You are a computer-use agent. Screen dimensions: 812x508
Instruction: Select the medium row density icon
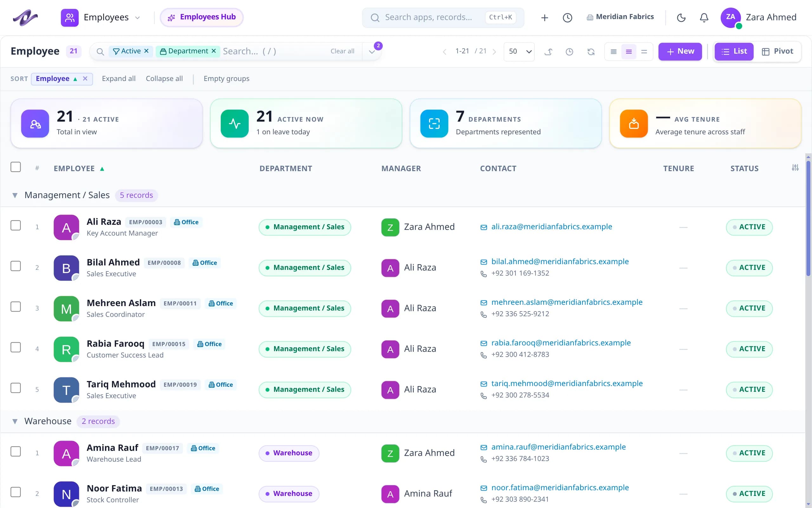629,51
